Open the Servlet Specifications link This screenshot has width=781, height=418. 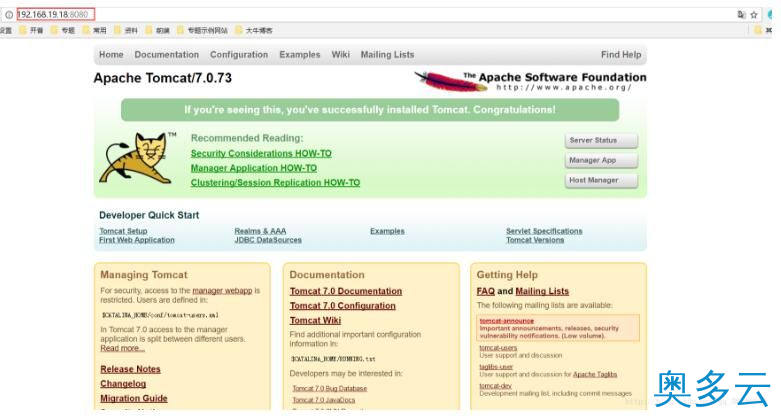pos(544,231)
